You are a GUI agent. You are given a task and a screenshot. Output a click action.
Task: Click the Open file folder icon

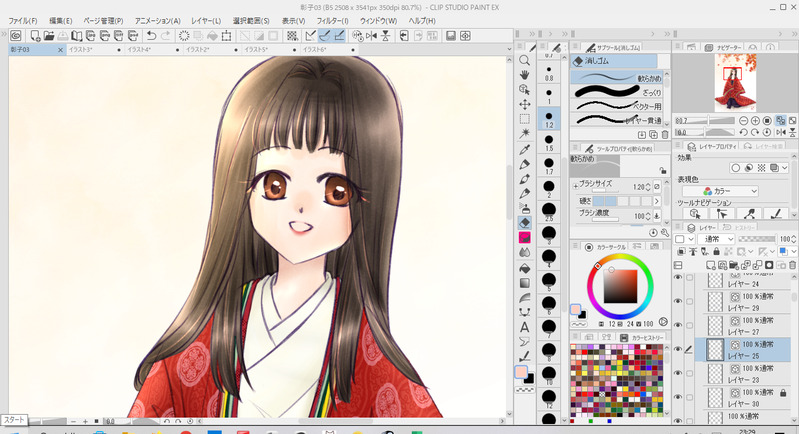click(49, 36)
